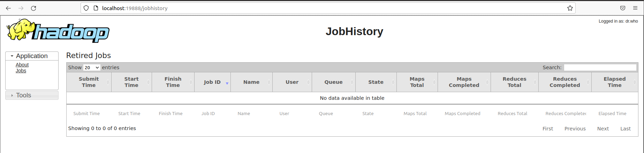This screenshot has width=644, height=153.
Task: Click the Queue footer filter
Action: point(334,113)
